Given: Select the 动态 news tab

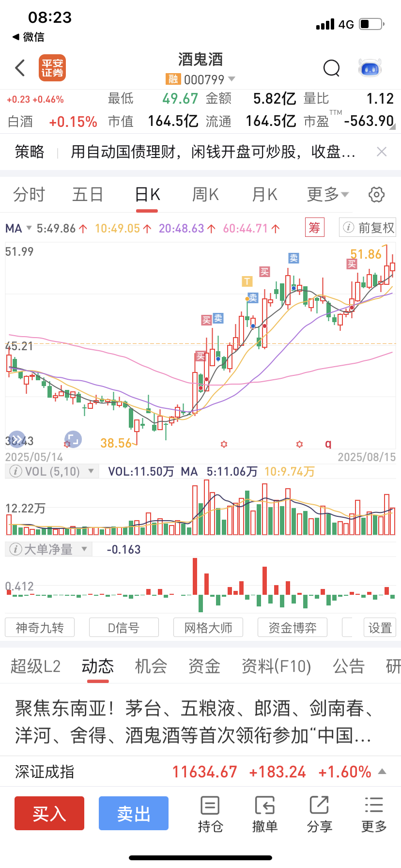Looking at the screenshot, I should click(x=98, y=666).
